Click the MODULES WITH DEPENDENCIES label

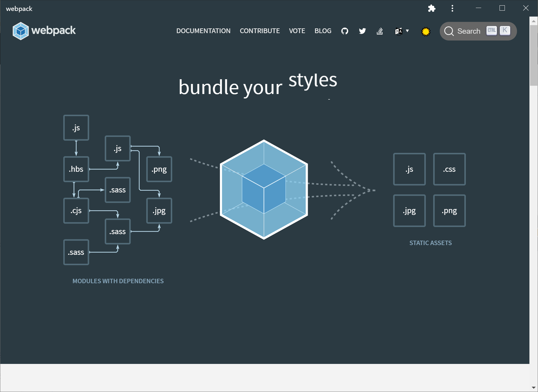coord(118,281)
